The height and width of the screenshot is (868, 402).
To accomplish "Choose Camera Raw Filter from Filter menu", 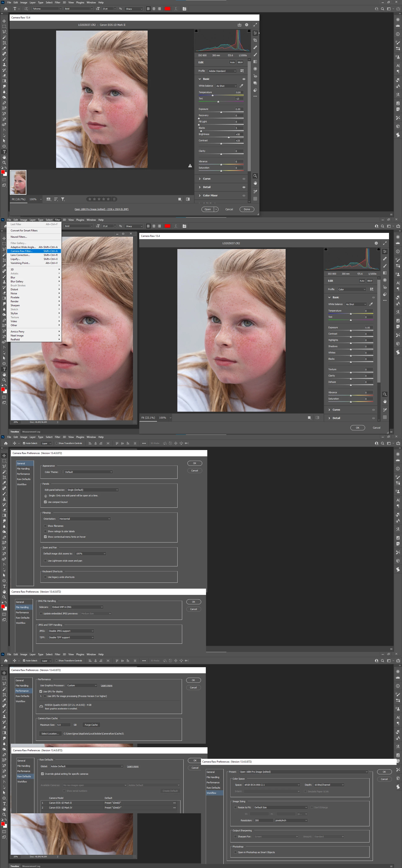I will coord(22,251).
